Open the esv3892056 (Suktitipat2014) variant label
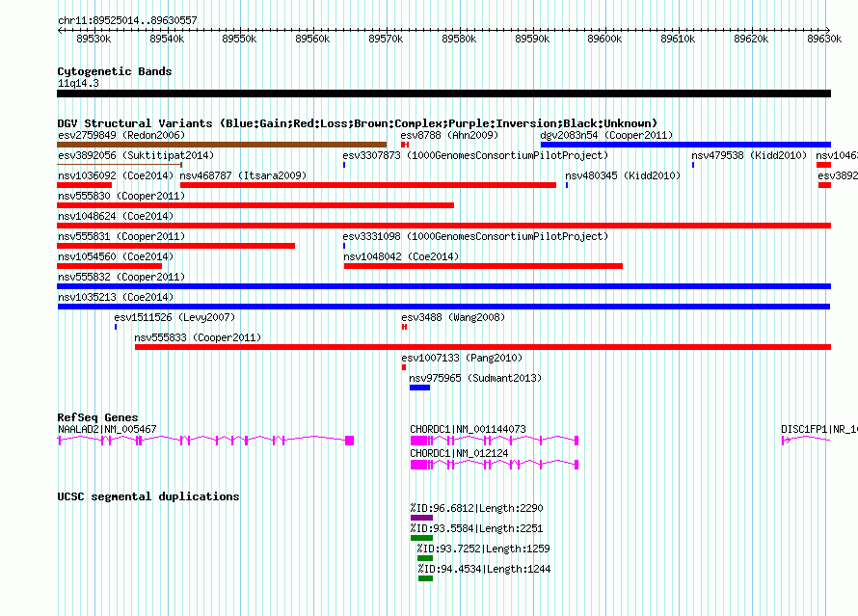 click(136, 155)
